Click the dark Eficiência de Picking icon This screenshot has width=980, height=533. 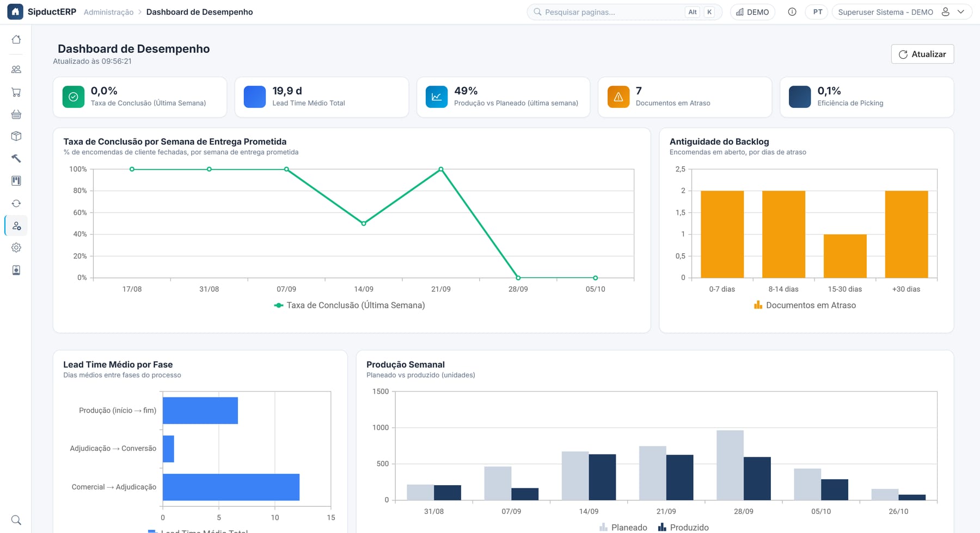[800, 97]
